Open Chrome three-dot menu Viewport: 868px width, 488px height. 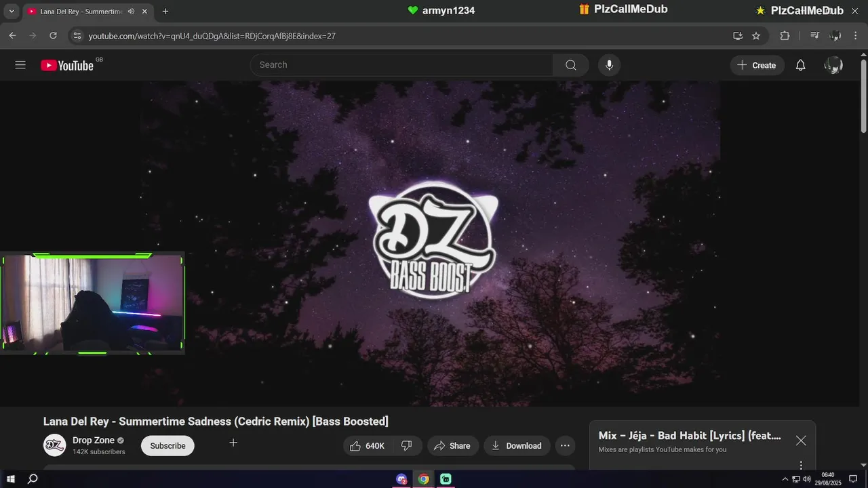855,36
